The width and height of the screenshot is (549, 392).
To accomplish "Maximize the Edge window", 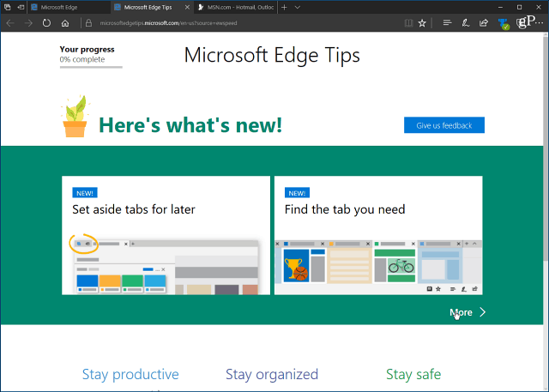I will (519, 7).
